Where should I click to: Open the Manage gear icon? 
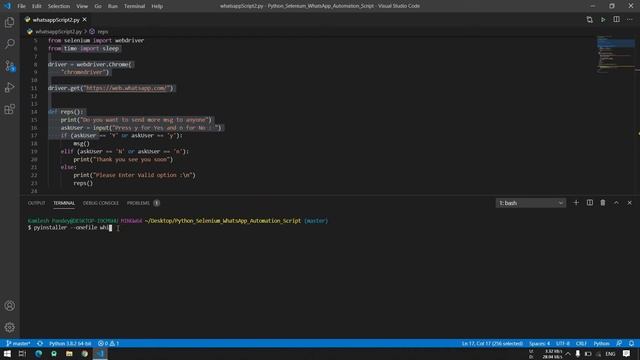coord(9,327)
